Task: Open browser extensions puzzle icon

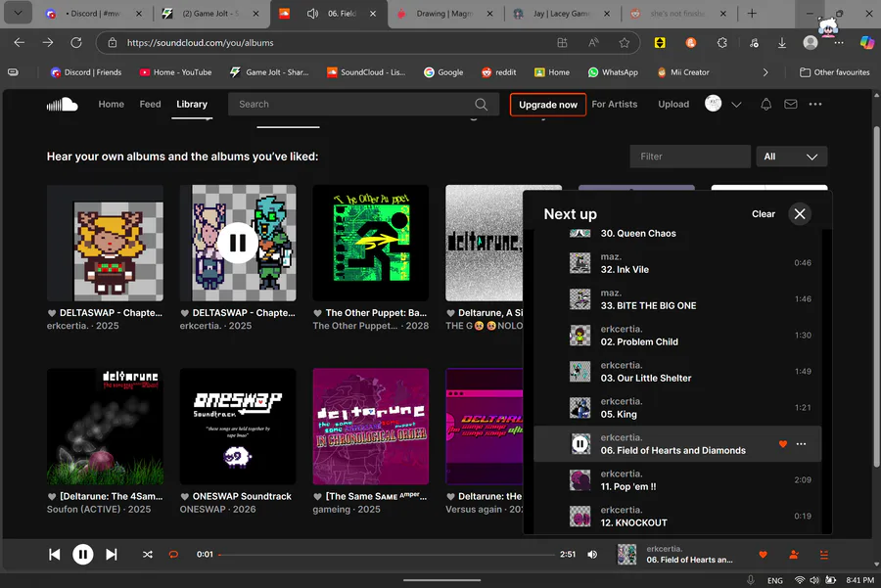Action: click(722, 43)
